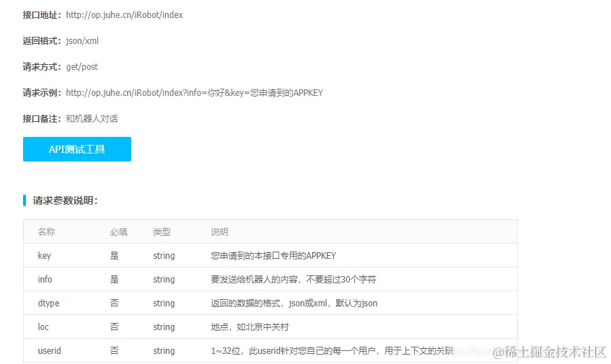Click the string type cell in key row

click(x=164, y=256)
